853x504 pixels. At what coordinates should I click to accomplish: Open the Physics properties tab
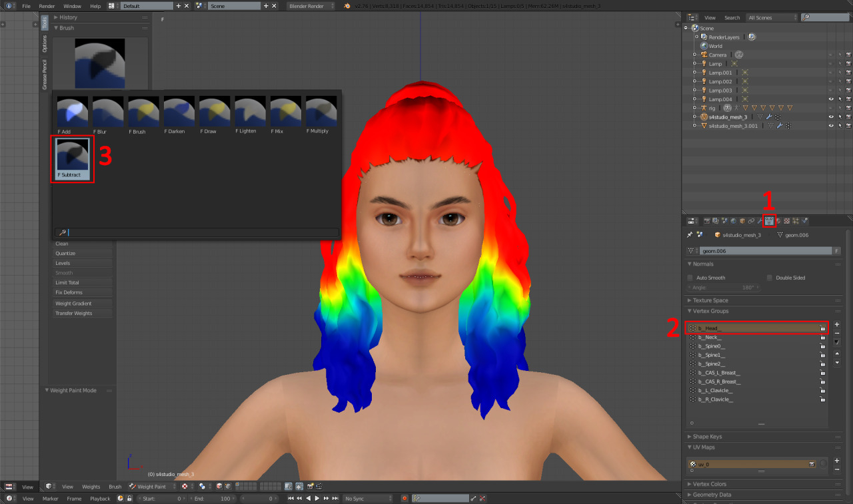[x=805, y=220]
